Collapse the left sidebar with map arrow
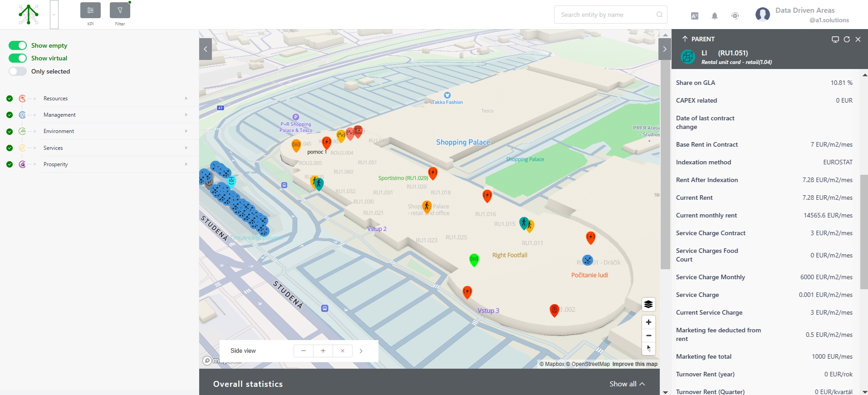This screenshot has width=868, height=395. 205,49
